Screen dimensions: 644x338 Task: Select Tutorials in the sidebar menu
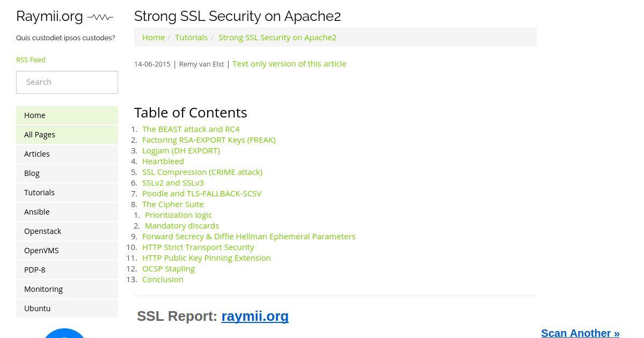(x=67, y=193)
